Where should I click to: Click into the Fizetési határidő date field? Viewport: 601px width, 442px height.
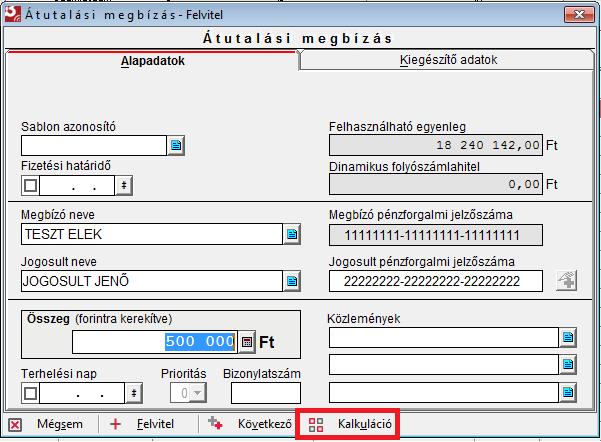77,186
